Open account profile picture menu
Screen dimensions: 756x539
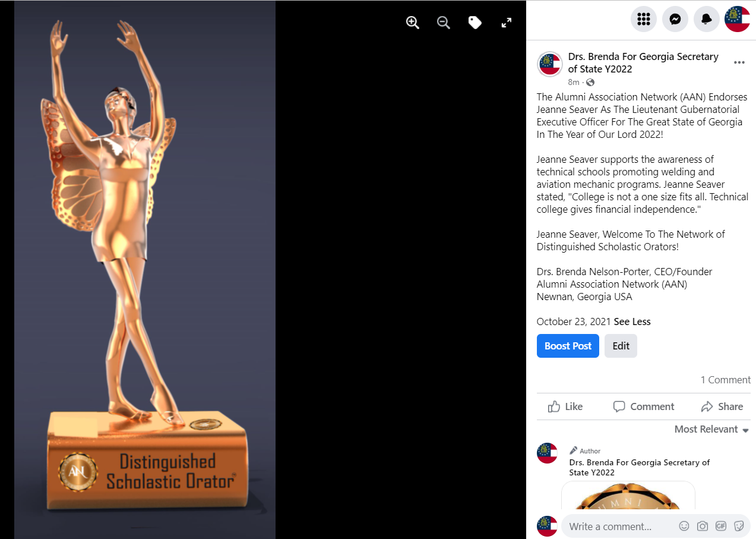738,19
